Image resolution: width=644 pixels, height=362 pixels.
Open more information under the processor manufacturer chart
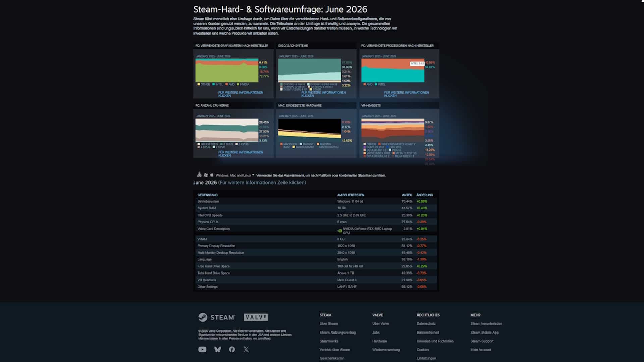click(407, 94)
